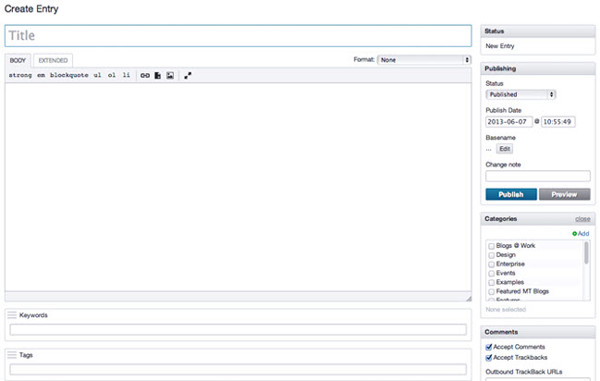Focus the Tags input field

pos(238,370)
